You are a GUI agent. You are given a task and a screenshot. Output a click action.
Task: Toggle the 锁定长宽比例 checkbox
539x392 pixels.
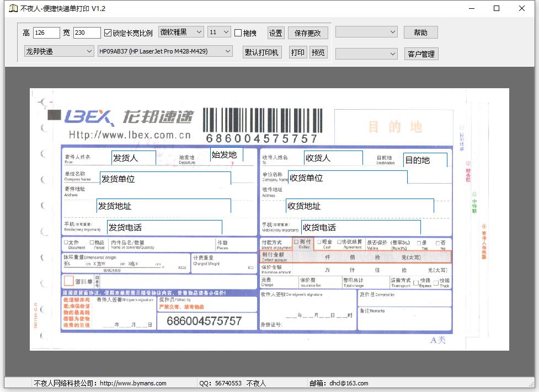click(x=108, y=33)
